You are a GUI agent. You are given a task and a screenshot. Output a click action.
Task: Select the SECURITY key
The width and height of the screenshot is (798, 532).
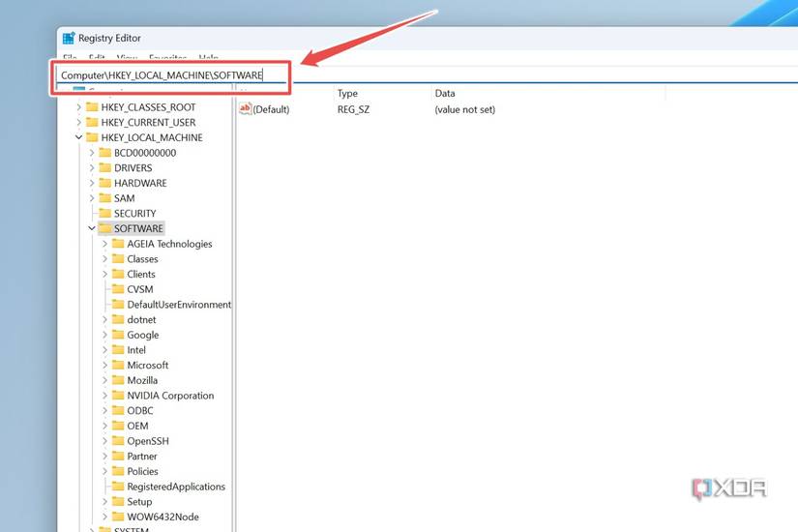tap(134, 214)
